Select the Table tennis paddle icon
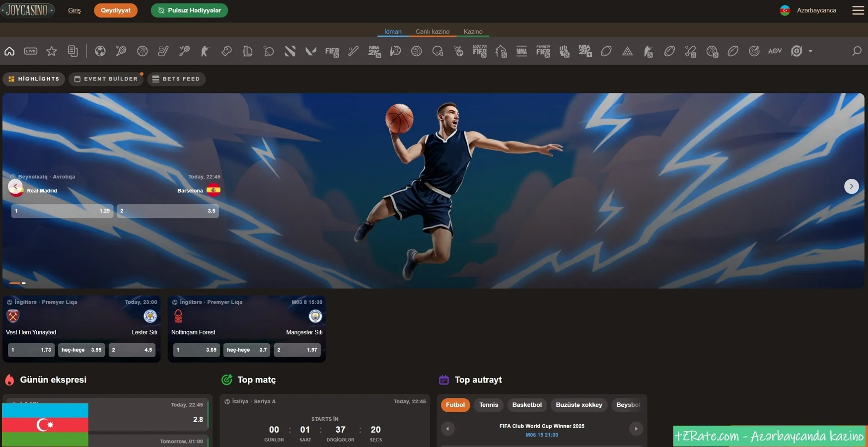 (x=269, y=51)
